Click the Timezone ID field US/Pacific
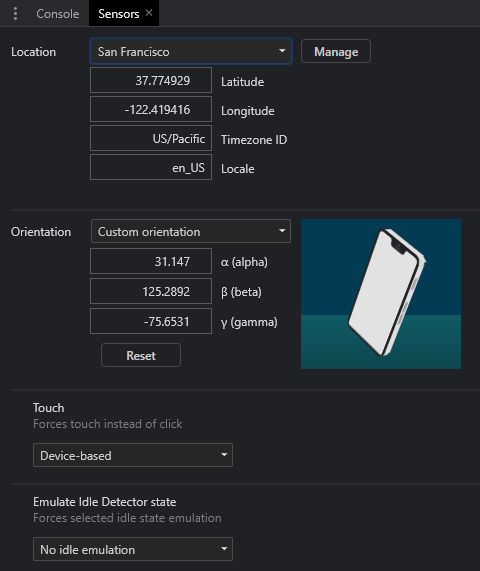This screenshot has width=480, height=571. click(151, 138)
